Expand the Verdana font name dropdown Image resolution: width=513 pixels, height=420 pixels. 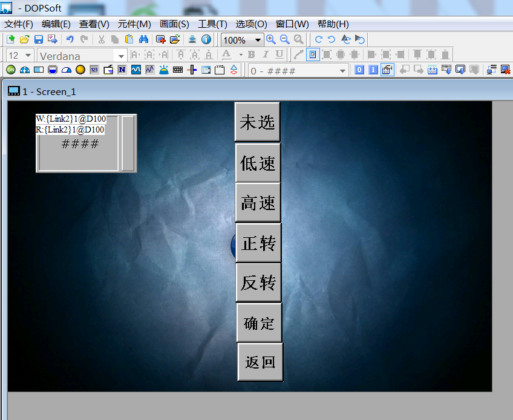[x=121, y=56]
